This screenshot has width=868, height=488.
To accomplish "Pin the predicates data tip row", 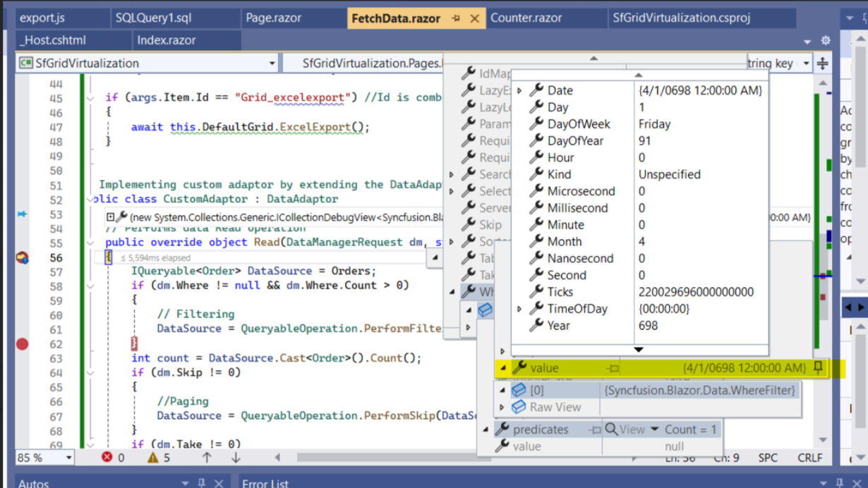I will pos(595,429).
